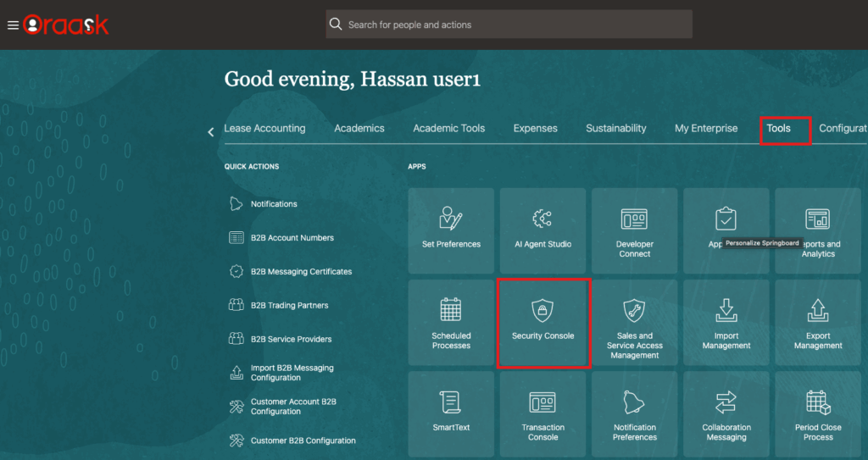Open the Developer Connect app
This screenshot has height=460, width=868.
(x=634, y=230)
